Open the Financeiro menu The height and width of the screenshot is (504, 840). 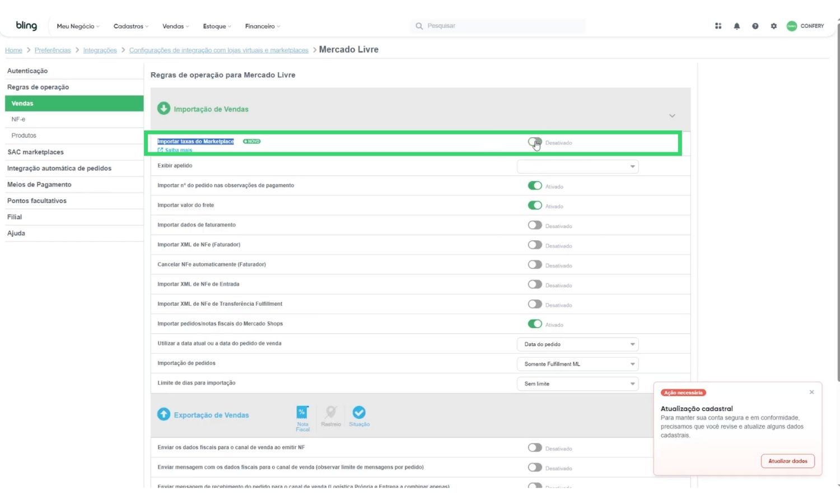263,26
